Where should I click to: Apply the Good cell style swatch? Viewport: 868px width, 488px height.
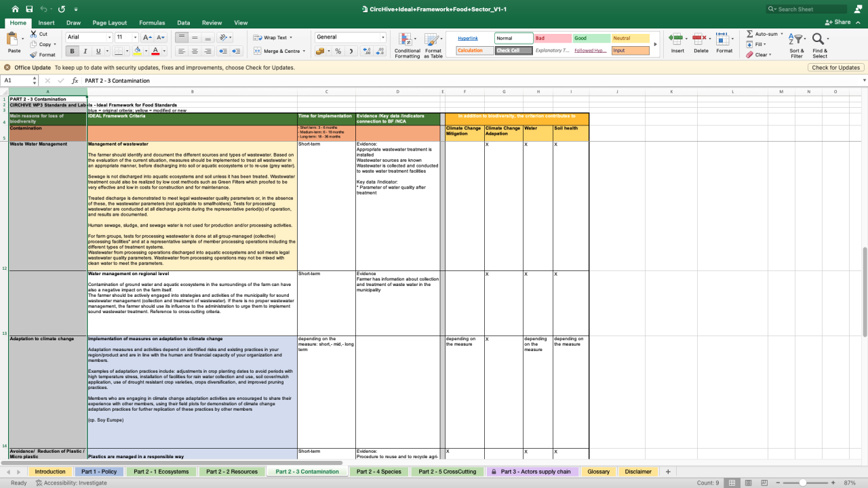(591, 39)
